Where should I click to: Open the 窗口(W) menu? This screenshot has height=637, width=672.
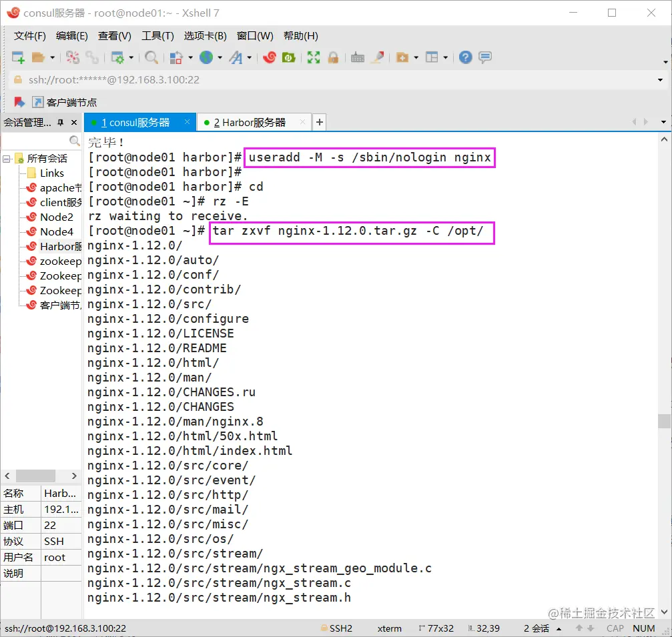[254, 36]
